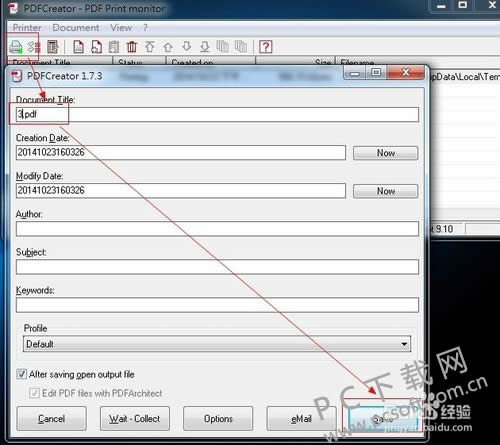This screenshot has width=500, height=445.
Task: Open the View menu
Action: coord(121,28)
